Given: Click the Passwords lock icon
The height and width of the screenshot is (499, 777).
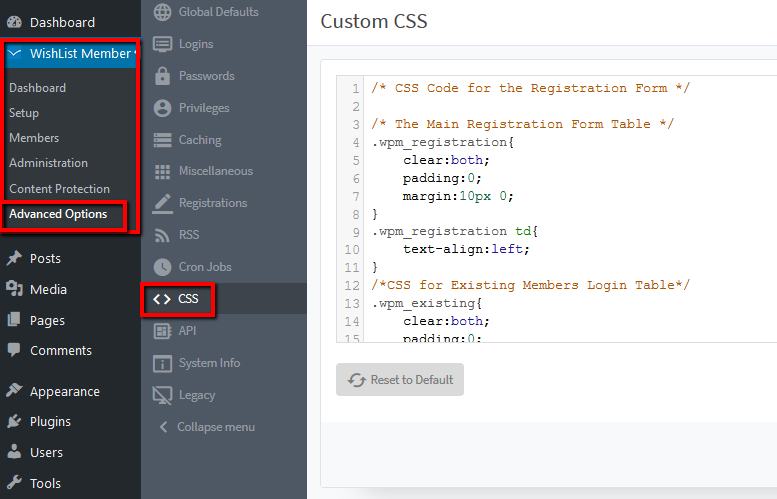Looking at the screenshot, I should click(162, 76).
